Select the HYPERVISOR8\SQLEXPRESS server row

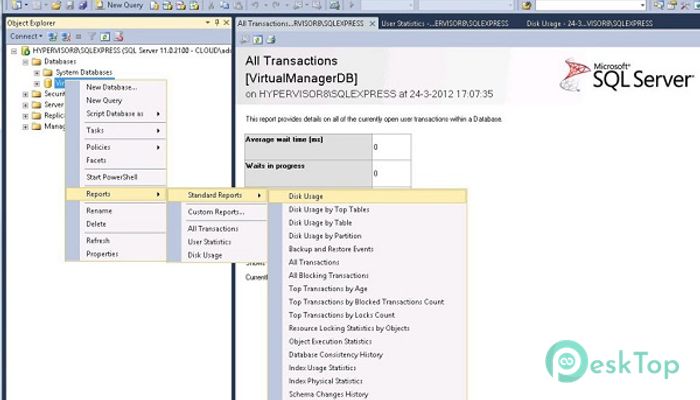(126, 51)
